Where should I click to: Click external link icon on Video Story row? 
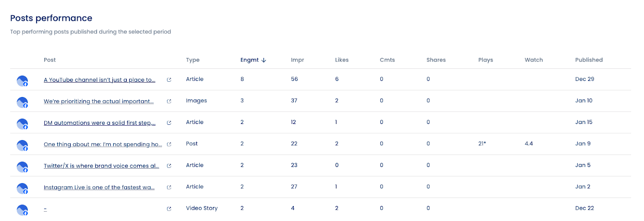tap(169, 209)
